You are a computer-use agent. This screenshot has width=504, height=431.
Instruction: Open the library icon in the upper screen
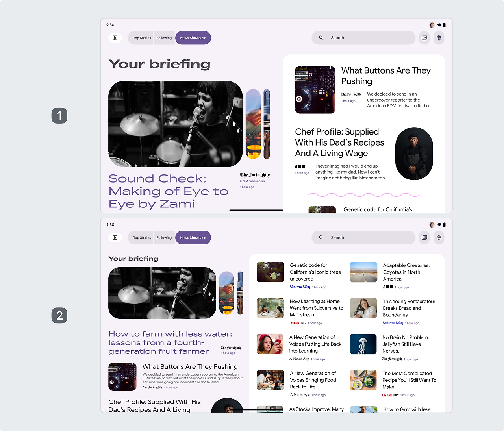(x=424, y=38)
